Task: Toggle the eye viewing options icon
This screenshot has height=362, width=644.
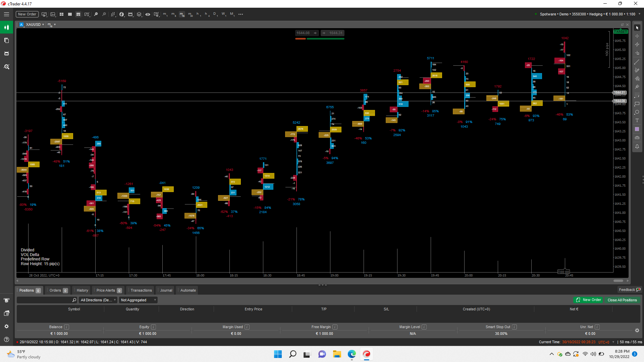Action: pyautogui.click(x=148, y=14)
